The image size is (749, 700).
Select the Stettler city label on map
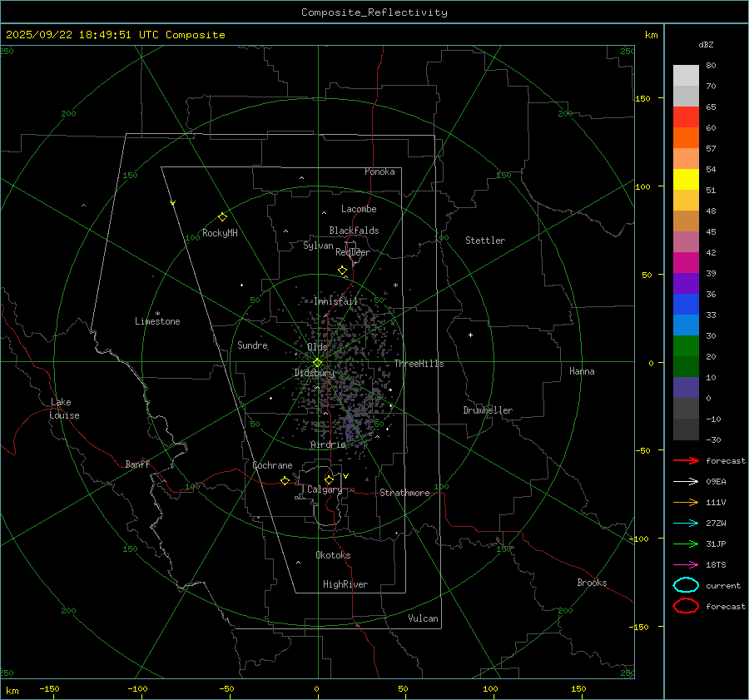(x=485, y=241)
